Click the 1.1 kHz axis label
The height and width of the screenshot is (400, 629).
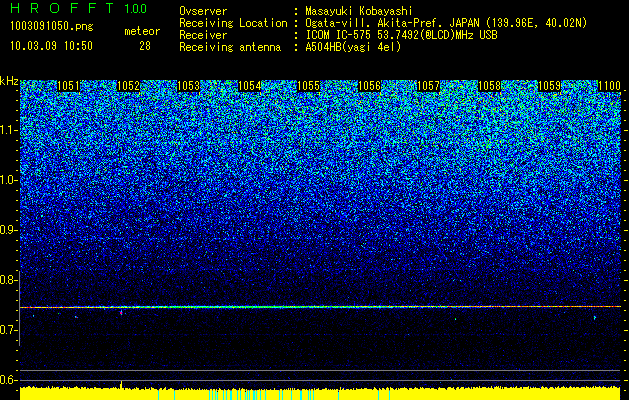point(8,130)
